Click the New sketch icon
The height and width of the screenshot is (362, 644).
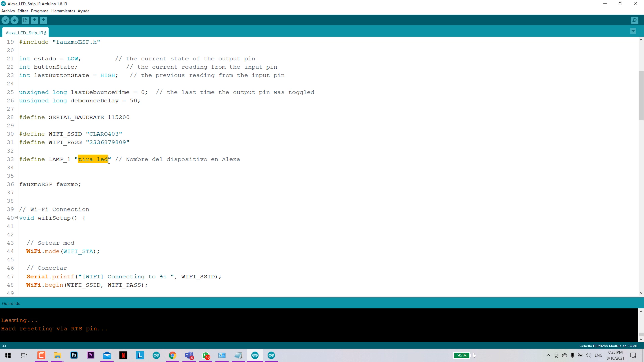coord(25,20)
